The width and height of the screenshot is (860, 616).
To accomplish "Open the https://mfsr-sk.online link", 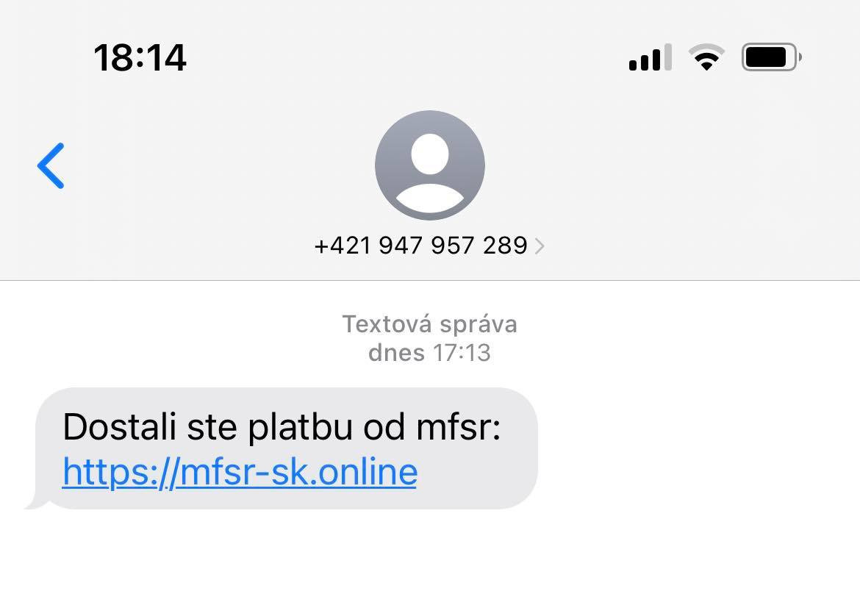I will tap(240, 472).
